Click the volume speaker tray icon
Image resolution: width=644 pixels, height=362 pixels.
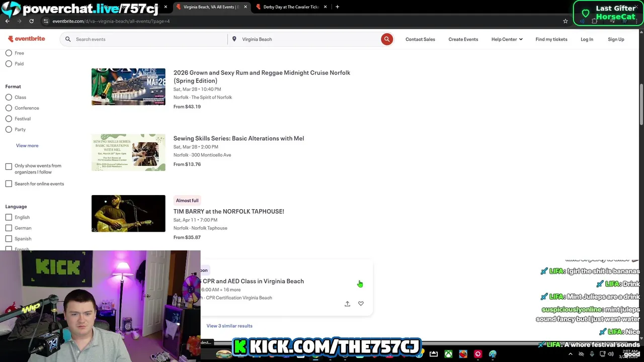(611, 354)
